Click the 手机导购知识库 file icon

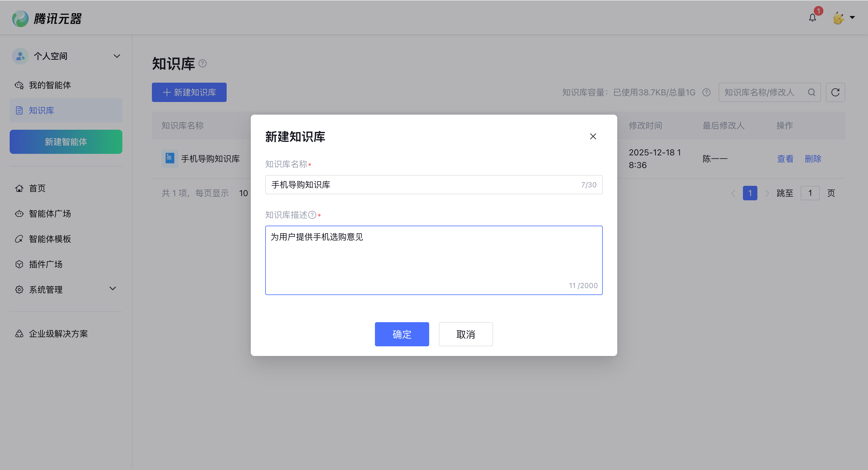point(170,158)
